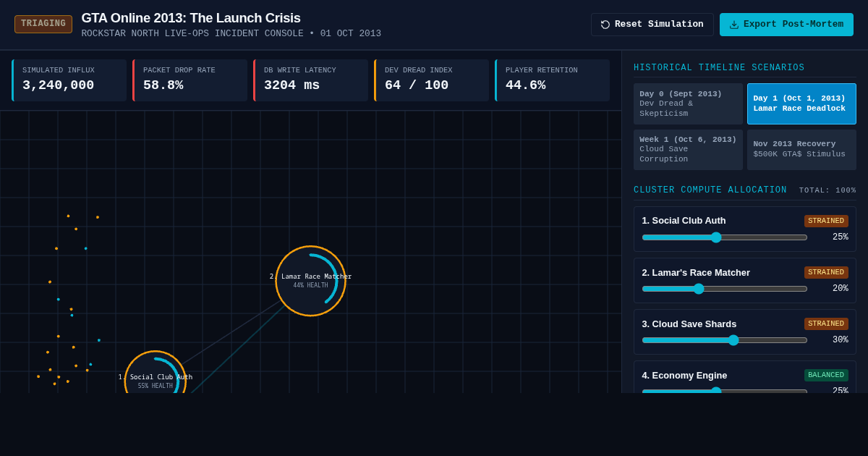Viewport: 868px width, 456px height.
Task: Click the 25% value for Social Club Auth
Action: click(x=840, y=237)
